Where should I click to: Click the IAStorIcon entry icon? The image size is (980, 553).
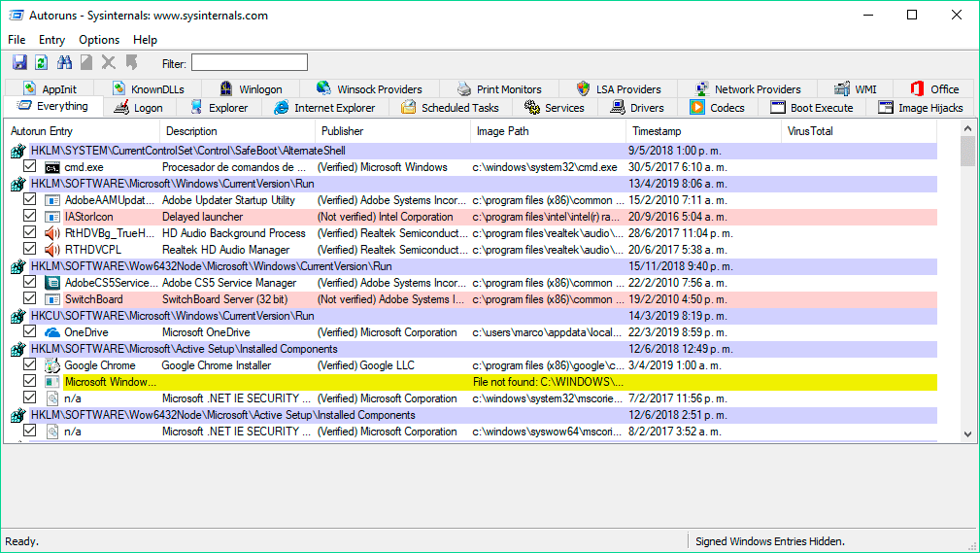point(52,217)
